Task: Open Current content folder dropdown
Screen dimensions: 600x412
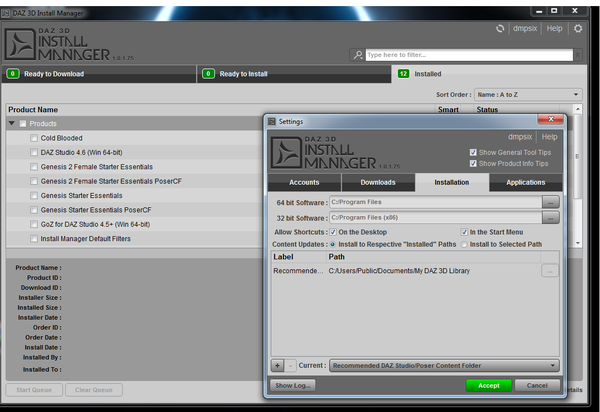Action: 444,366
